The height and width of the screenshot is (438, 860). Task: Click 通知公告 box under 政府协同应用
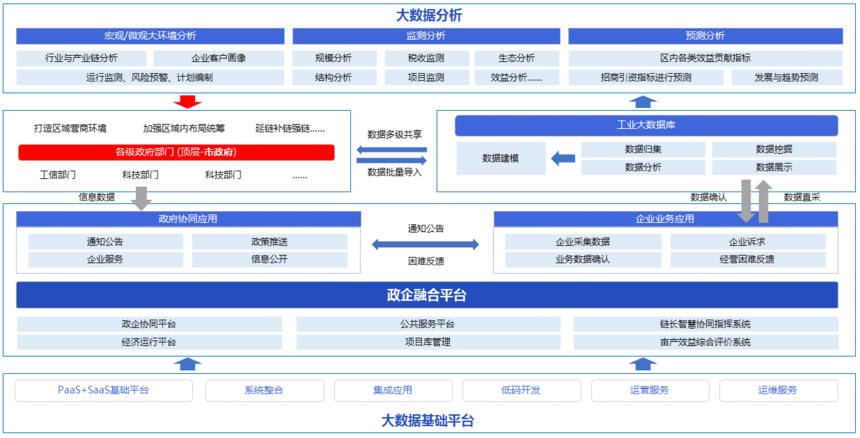coord(105,242)
